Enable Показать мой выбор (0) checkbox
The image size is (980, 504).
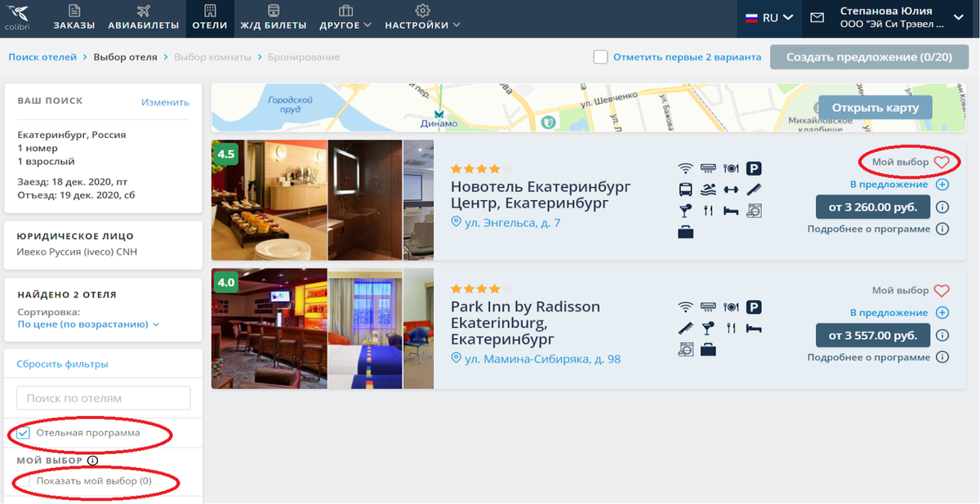tap(24, 482)
